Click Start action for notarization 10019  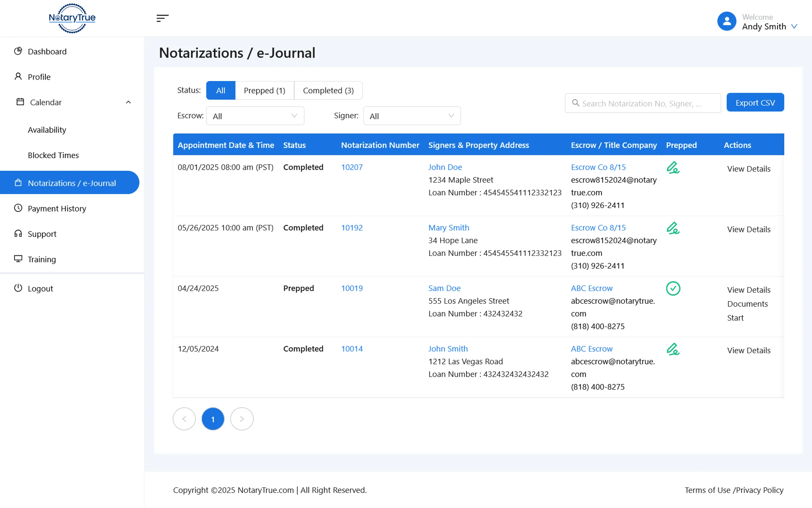tap(735, 318)
